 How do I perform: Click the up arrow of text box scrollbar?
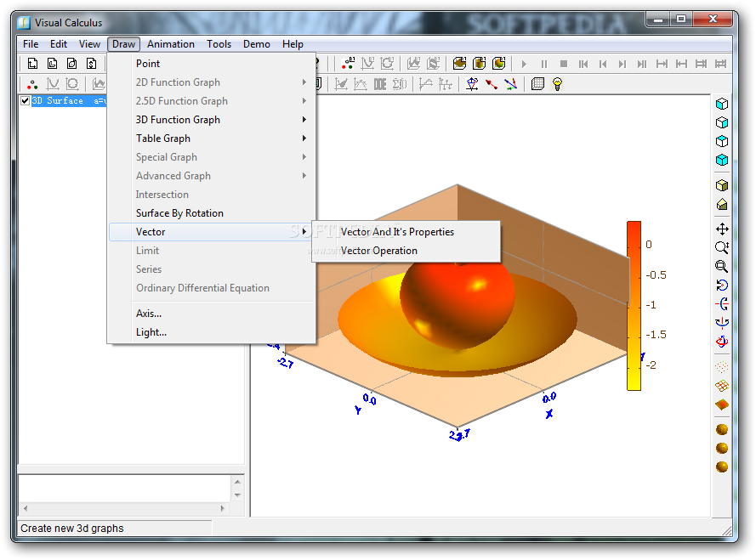point(237,482)
